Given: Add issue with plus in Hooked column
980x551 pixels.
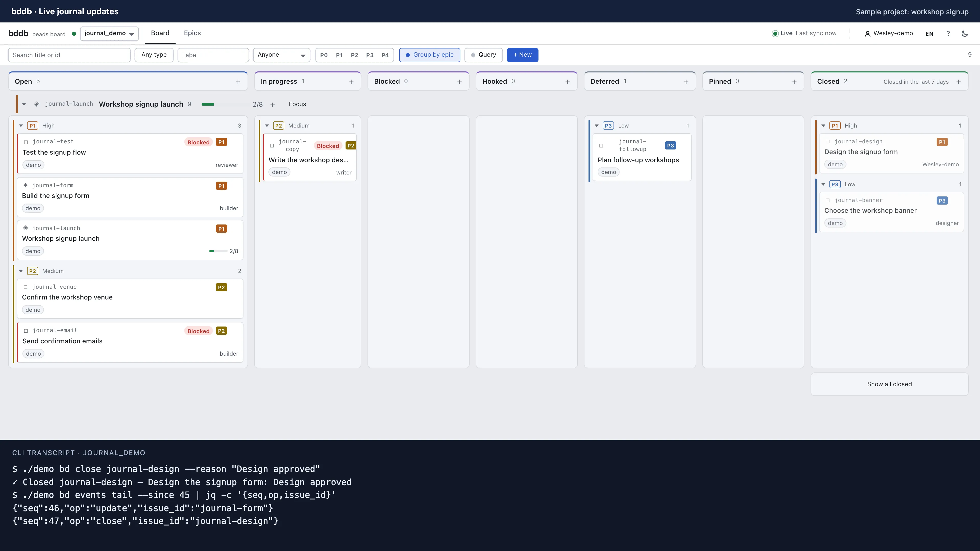Looking at the screenshot, I should click(568, 82).
